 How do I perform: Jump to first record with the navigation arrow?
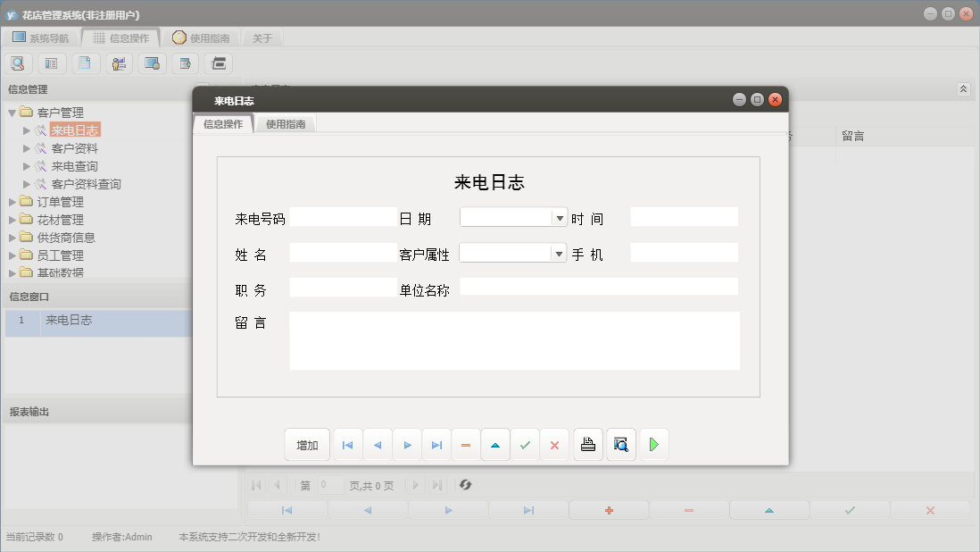347,444
